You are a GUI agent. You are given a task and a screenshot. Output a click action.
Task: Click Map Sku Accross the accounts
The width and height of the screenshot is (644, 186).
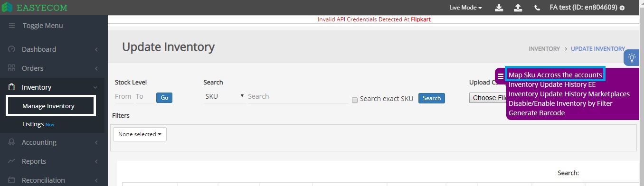pyautogui.click(x=555, y=75)
